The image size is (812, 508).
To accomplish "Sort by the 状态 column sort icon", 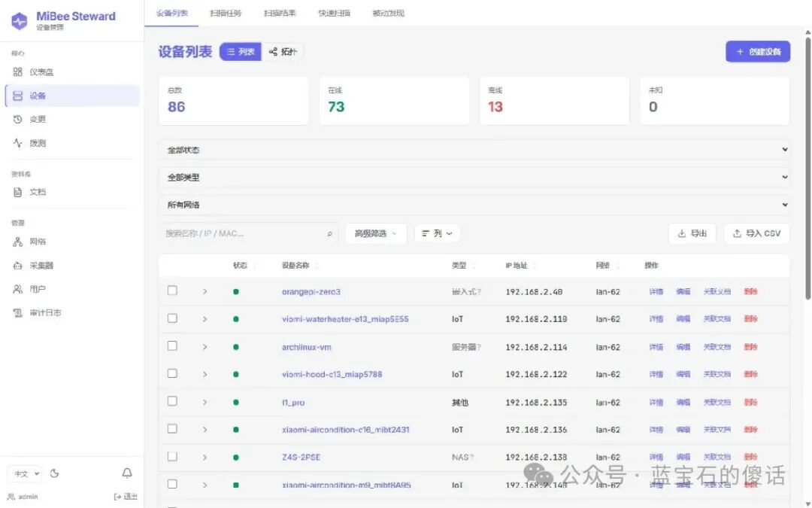I will 254,266.
